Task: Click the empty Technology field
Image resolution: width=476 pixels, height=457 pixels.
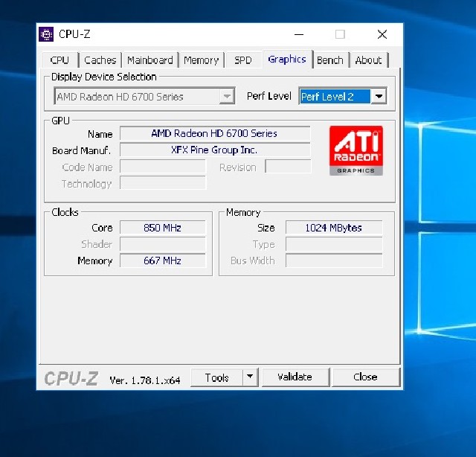Action: pos(163,183)
